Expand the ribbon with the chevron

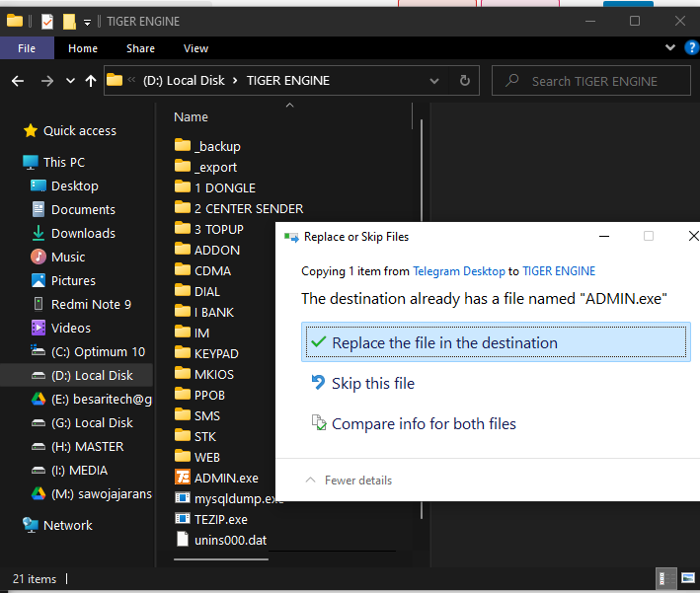[672, 47]
